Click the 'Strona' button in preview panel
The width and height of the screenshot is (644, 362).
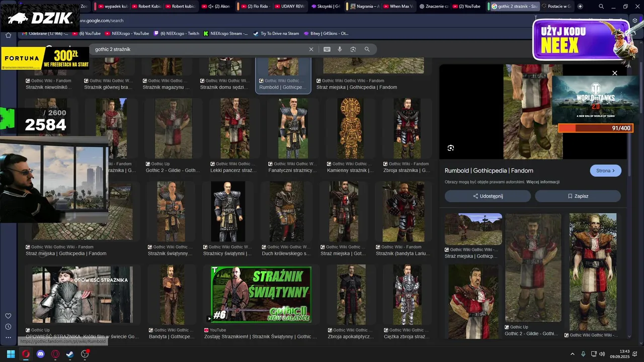click(605, 171)
